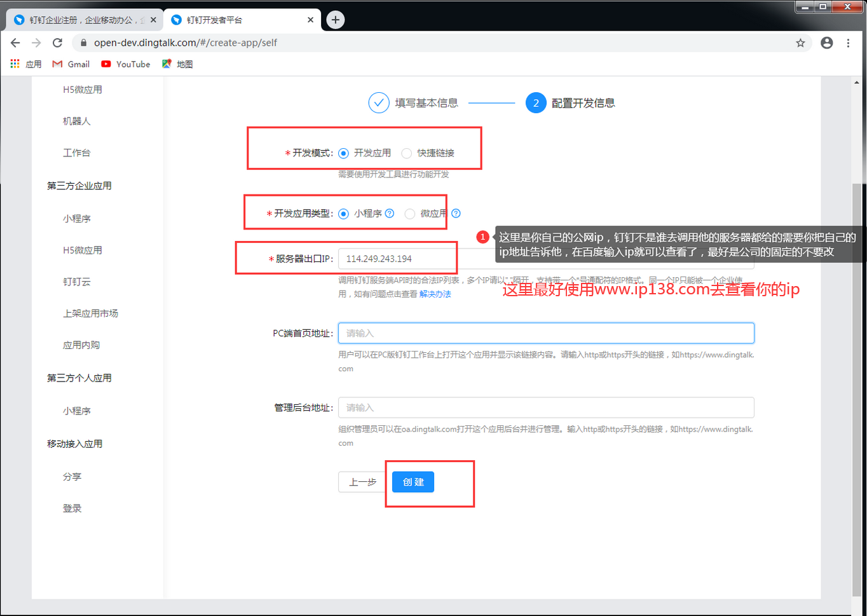The image size is (867, 616).
Task: Click the 填写基本信息 step checkmark
Action: (379, 102)
